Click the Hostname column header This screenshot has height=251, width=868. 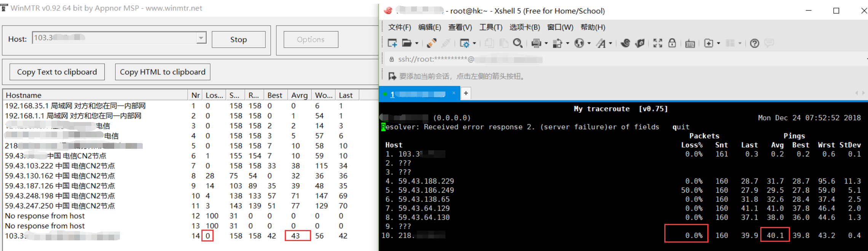tap(95, 95)
